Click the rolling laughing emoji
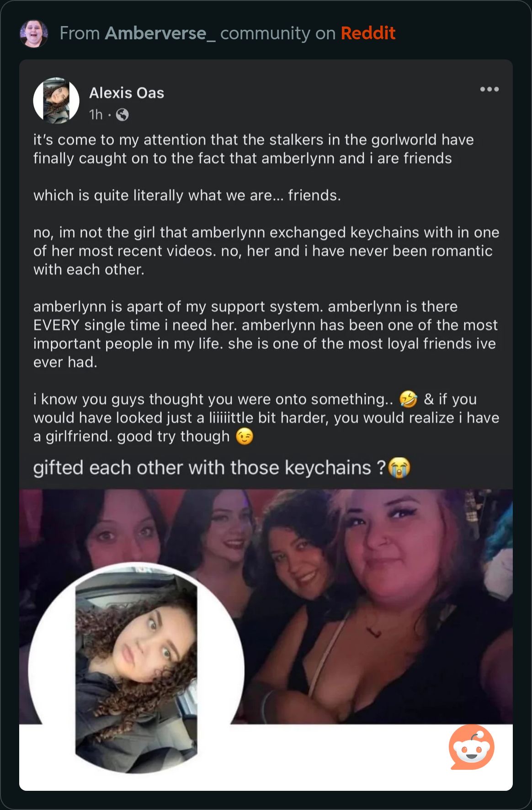The image size is (532, 810). pyautogui.click(x=408, y=399)
